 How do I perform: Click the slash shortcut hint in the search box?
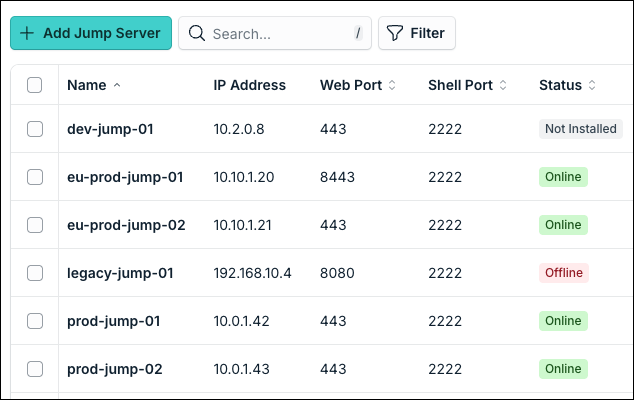click(358, 33)
